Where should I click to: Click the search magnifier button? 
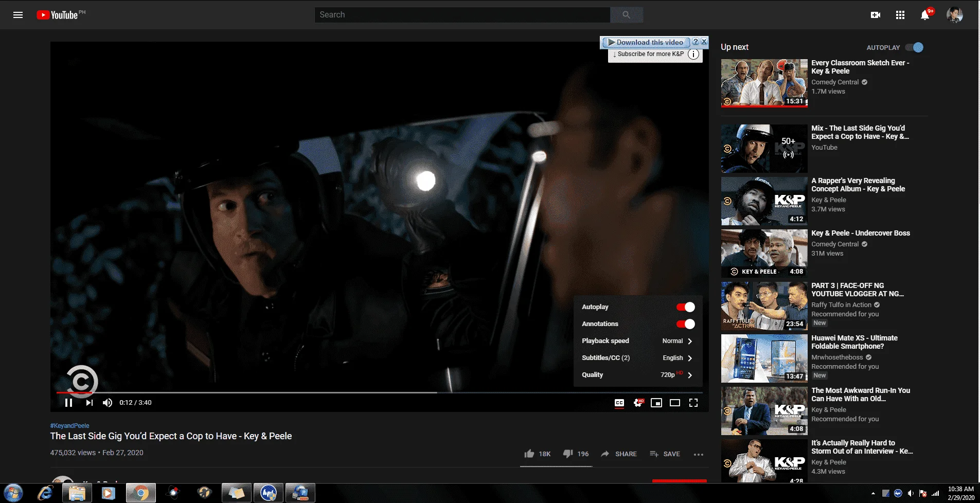(x=626, y=15)
